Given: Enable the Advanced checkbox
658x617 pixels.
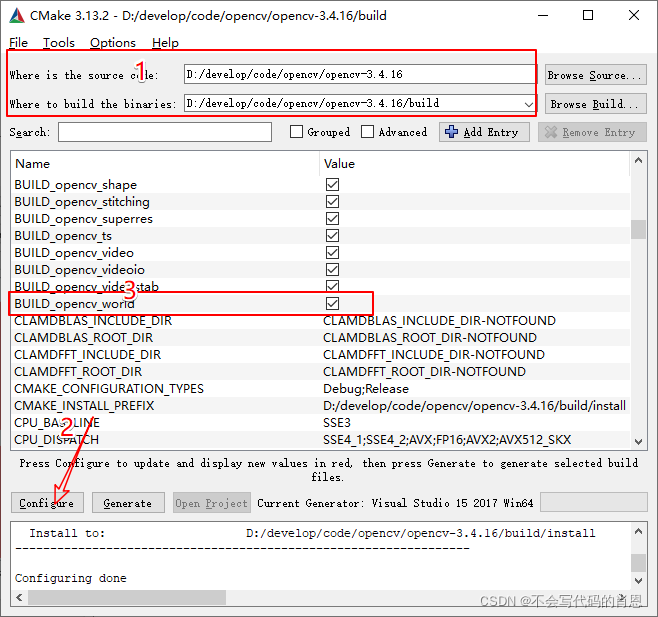Looking at the screenshot, I should 367,132.
